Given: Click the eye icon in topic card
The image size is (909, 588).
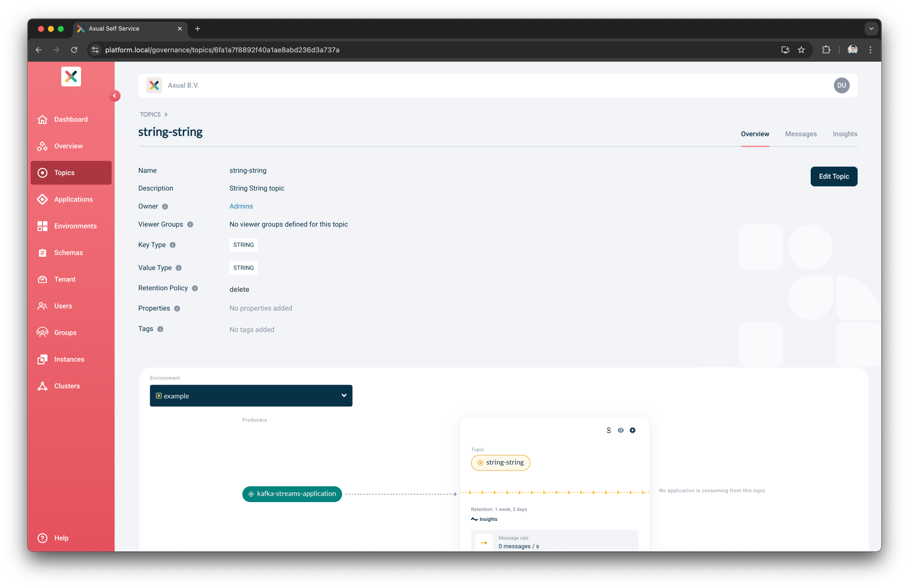Looking at the screenshot, I should click(x=620, y=431).
